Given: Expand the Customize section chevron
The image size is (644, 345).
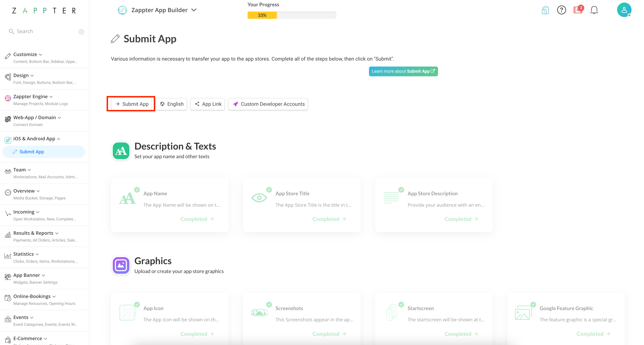Looking at the screenshot, I should point(40,55).
